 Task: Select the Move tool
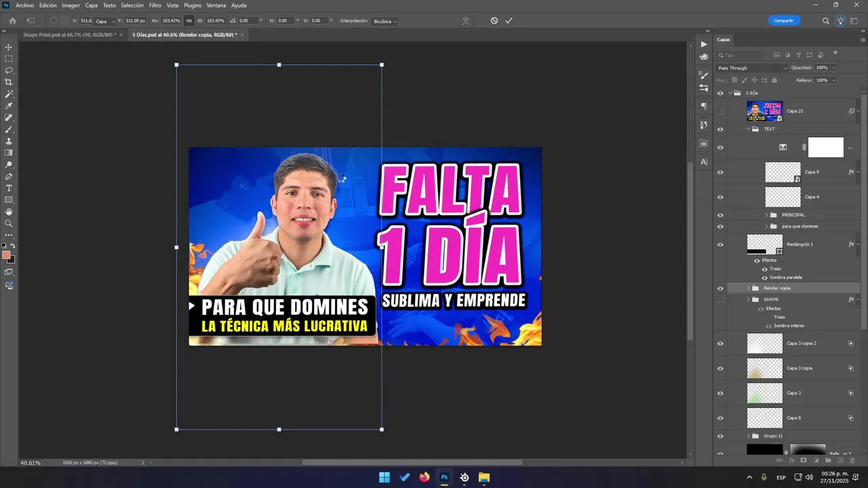pos(9,47)
